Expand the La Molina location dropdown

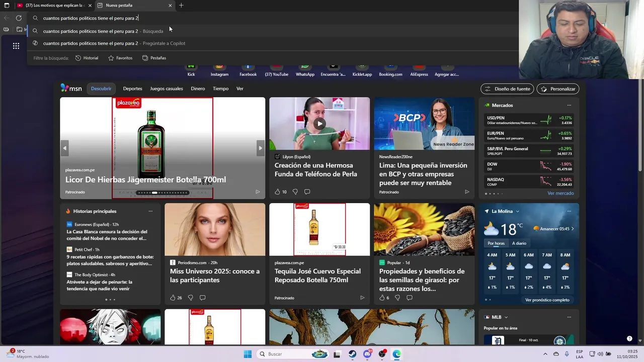point(517,211)
